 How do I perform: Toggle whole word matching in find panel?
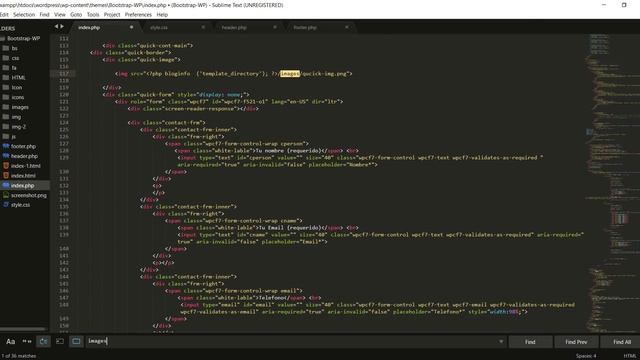click(x=27, y=341)
